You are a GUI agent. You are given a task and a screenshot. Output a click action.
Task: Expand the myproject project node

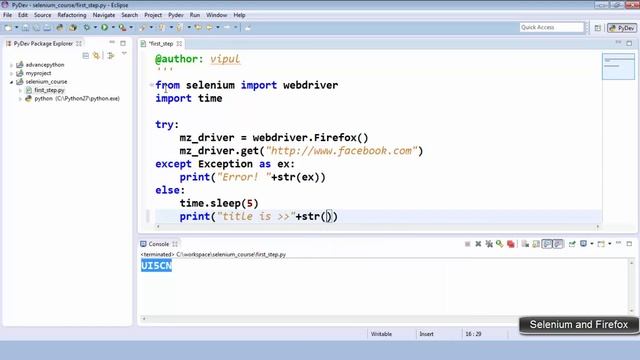point(11,73)
